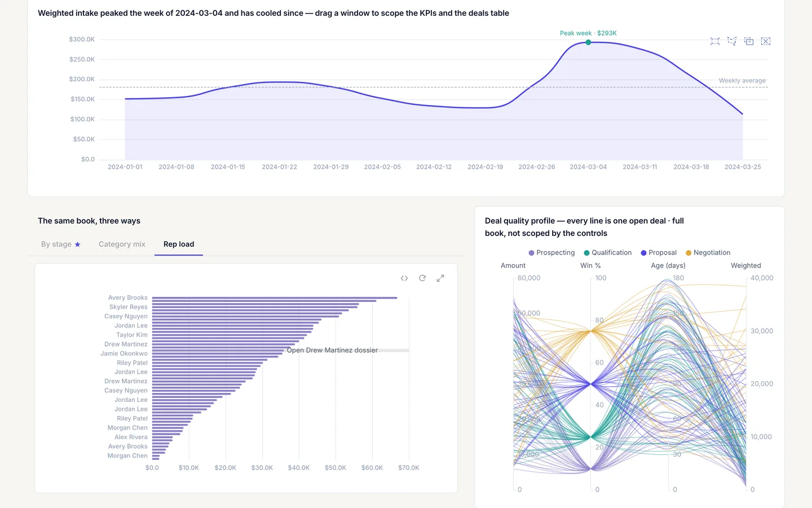The height and width of the screenshot is (508, 812).
Task: Click the Weighted axis header
Action: (x=746, y=266)
